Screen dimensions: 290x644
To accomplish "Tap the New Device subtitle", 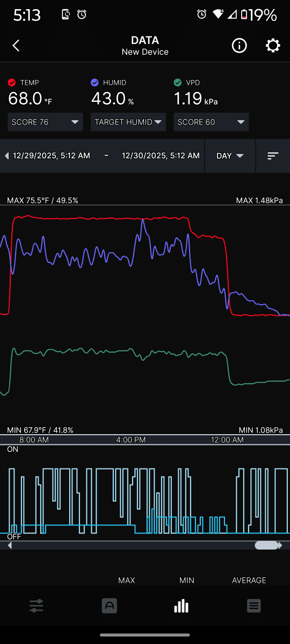I will [145, 52].
